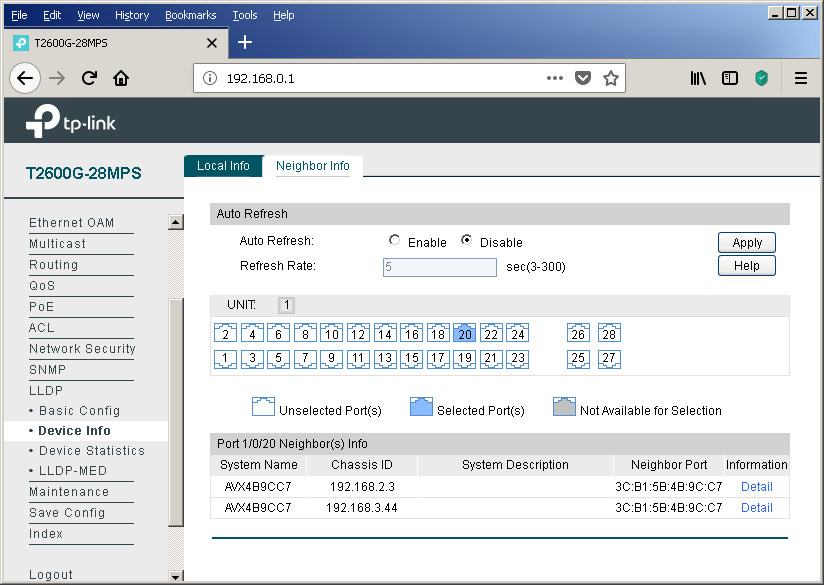Select port 19 icon
Viewport: 824px width, 585px height.
(465, 359)
